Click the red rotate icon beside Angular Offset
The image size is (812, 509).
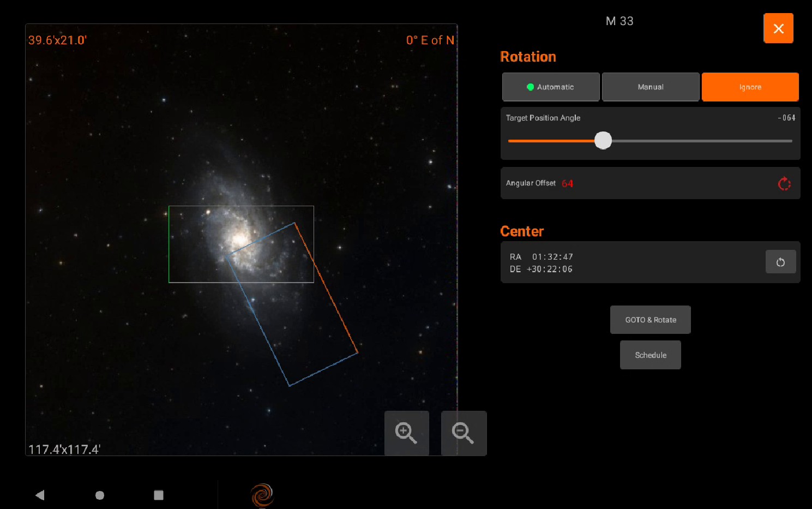(784, 184)
